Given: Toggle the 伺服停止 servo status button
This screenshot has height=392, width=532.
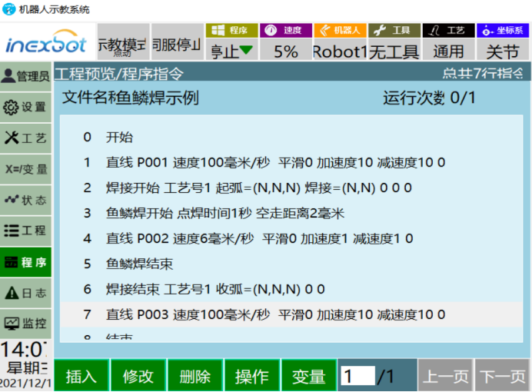Looking at the screenshot, I should tap(178, 42).
